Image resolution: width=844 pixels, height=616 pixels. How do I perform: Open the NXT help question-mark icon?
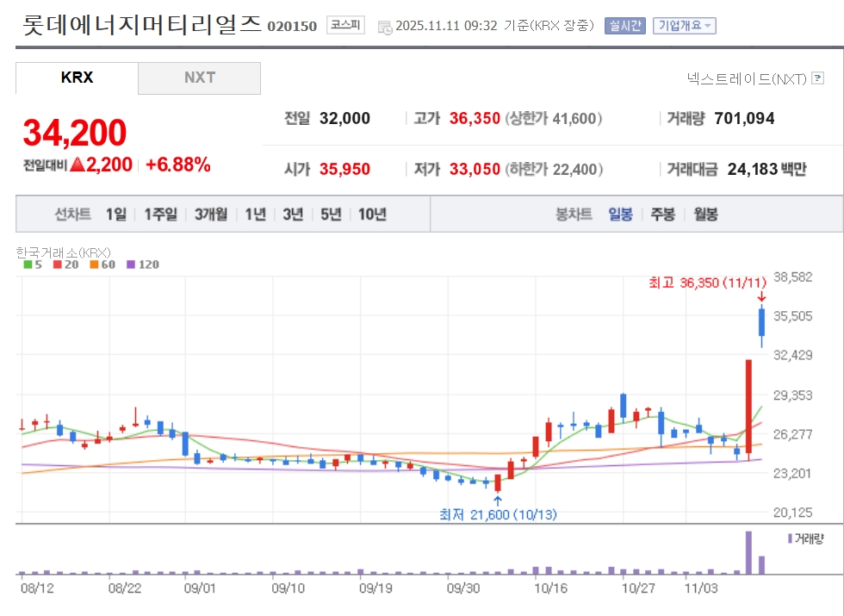point(817,78)
